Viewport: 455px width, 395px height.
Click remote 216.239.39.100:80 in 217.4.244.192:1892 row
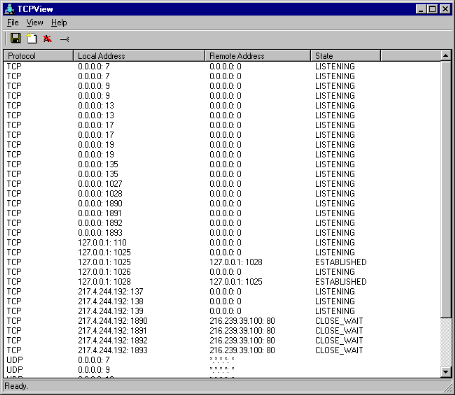tap(242, 340)
